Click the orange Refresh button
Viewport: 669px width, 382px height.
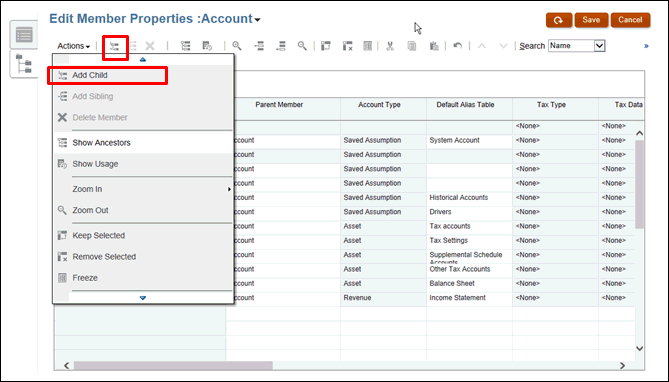point(558,20)
